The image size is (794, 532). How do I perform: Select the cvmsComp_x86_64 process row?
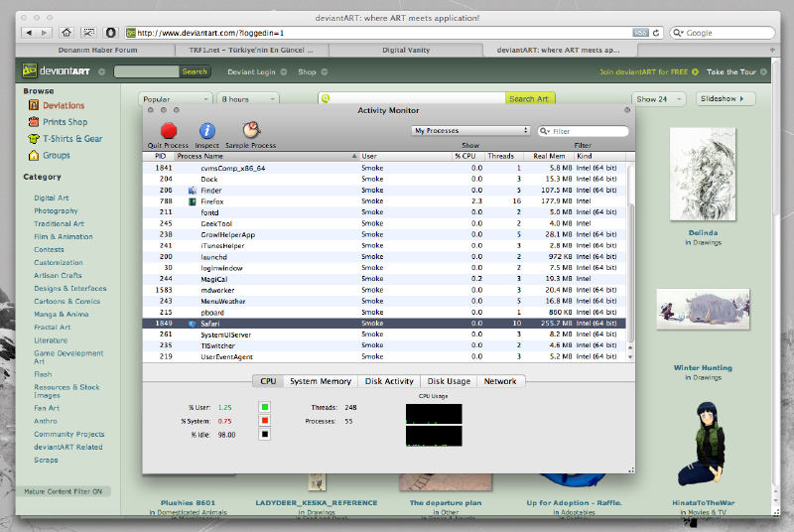pyautogui.click(x=384, y=168)
